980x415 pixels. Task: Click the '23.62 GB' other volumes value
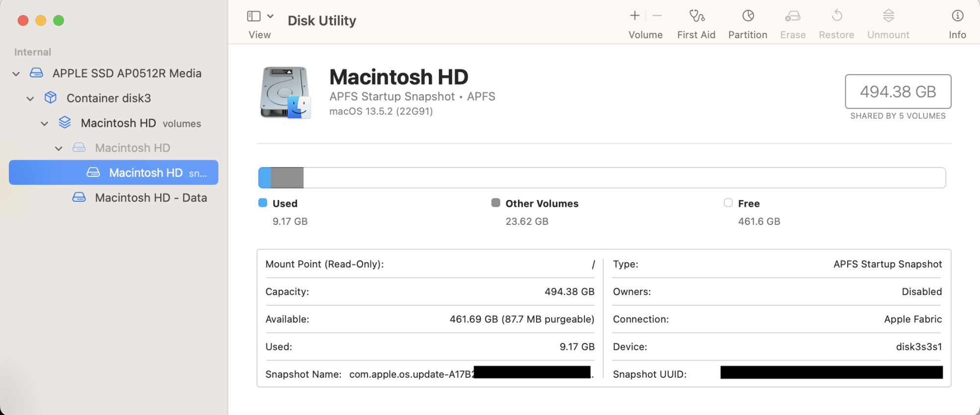527,221
